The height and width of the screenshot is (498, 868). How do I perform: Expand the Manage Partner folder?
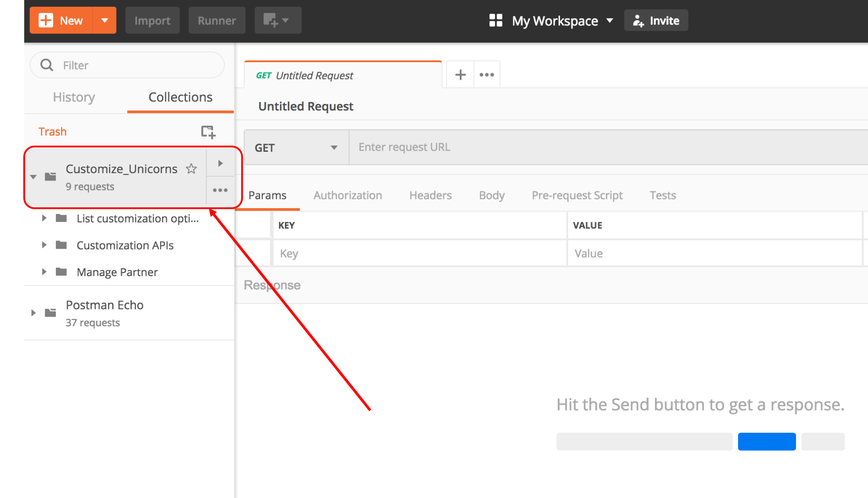[x=44, y=272]
